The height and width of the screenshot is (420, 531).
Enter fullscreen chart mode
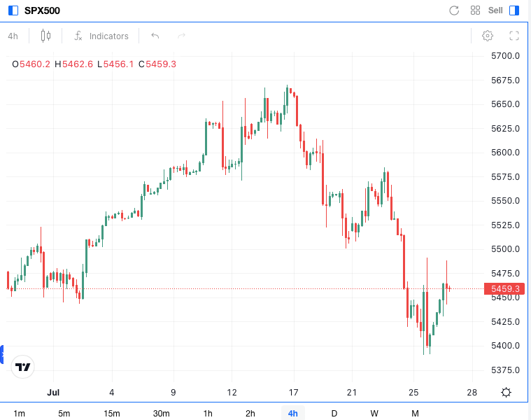(x=514, y=36)
